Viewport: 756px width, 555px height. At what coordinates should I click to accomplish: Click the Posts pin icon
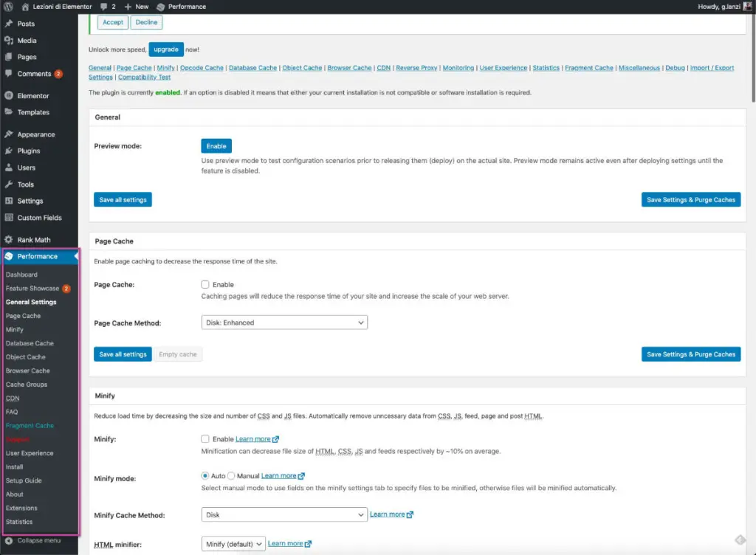point(9,24)
